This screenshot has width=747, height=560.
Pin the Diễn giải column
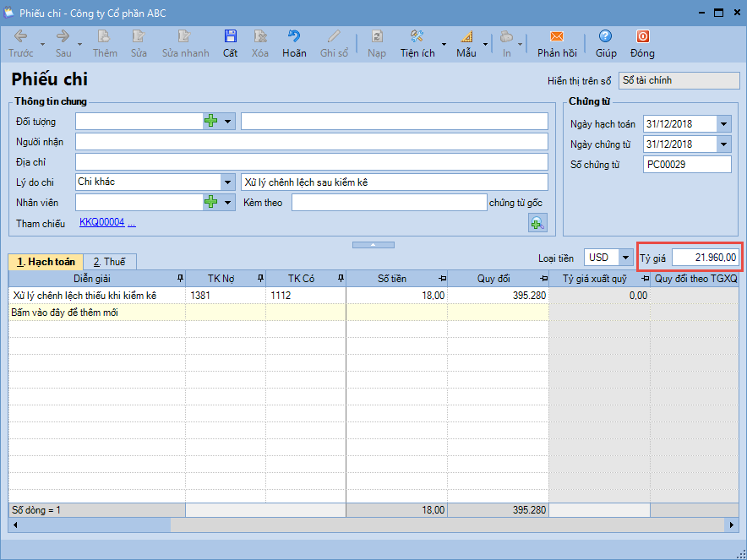[x=178, y=279]
